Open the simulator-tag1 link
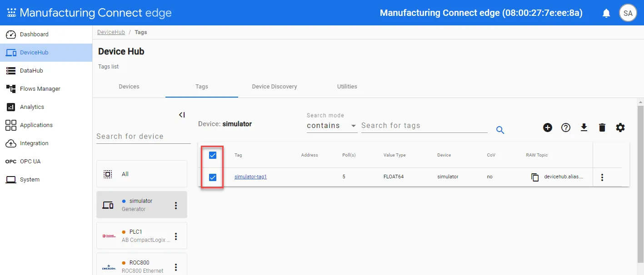644x275 pixels. click(250, 177)
